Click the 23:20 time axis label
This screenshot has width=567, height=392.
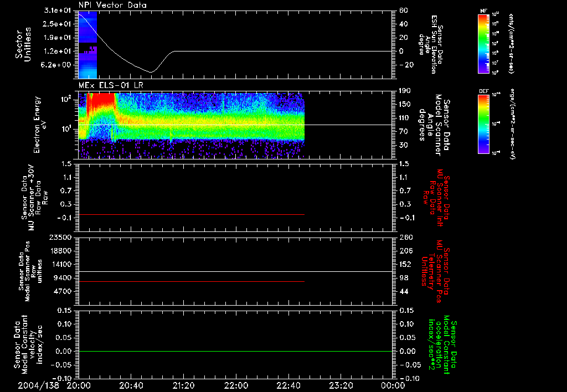coord(341,385)
